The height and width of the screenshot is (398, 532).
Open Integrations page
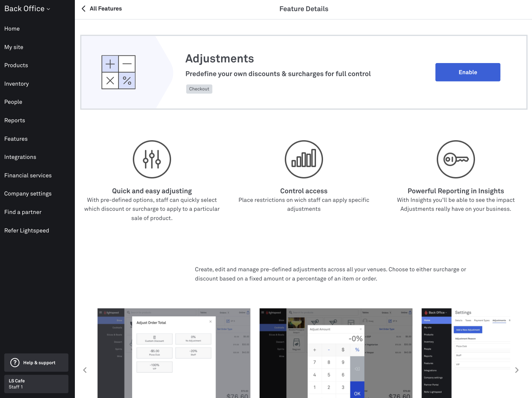pos(20,157)
